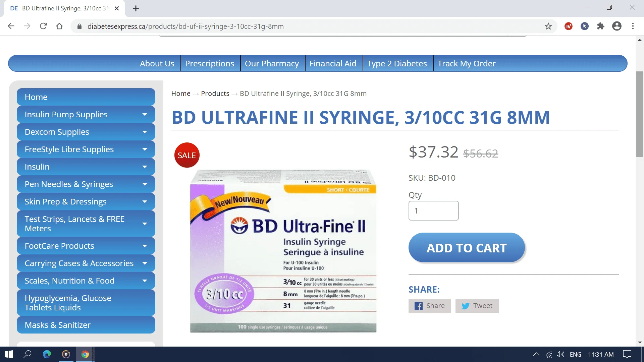Click the address bar URL
Screen dimensions: 644x362
[185, 26]
